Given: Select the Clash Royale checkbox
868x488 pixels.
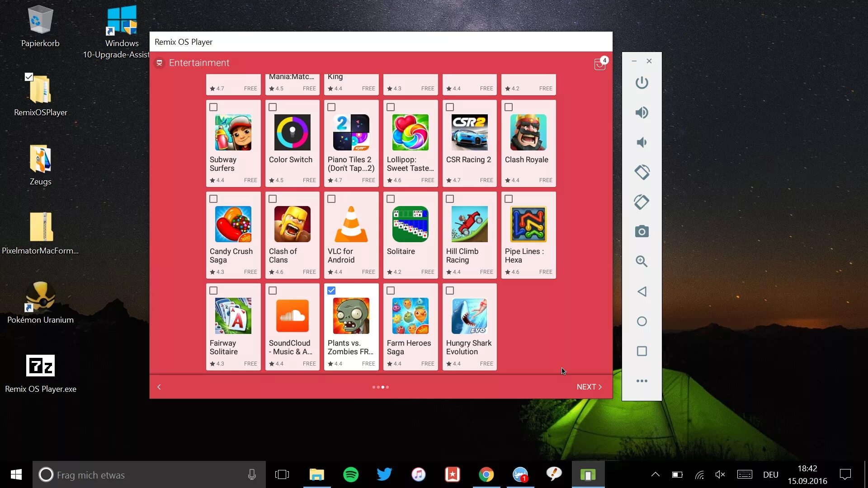Looking at the screenshot, I should (x=509, y=107).
